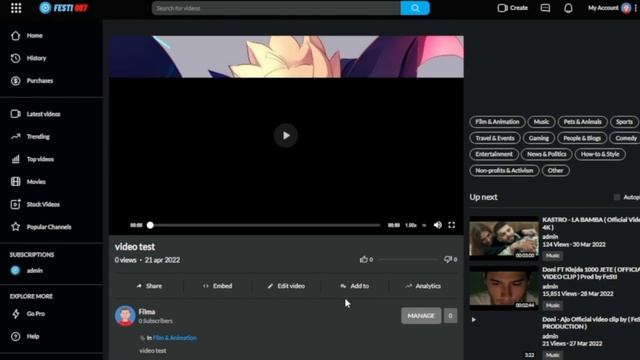
Task: Open the Filma channel name link
Action: coord(147,312)
